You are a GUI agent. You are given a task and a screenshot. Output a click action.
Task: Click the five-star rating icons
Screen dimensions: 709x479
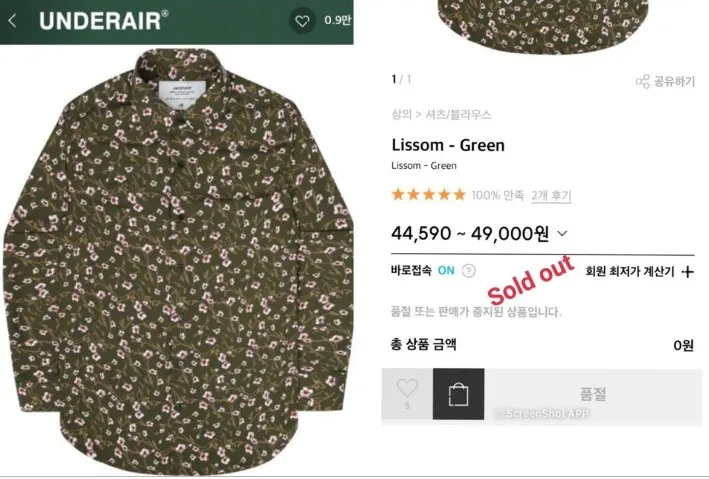(x=429, y=194)
